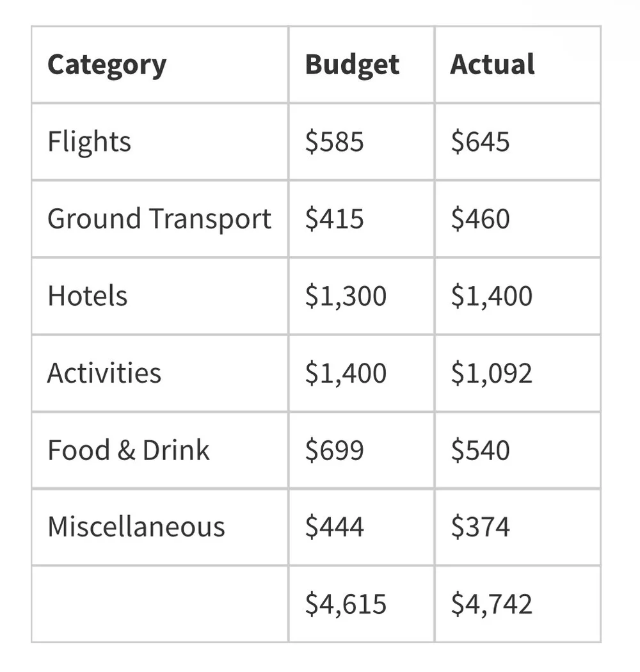640x672 pixels.
Task: Select the Hotels actual cell $1,400
Action: (517, 296)
